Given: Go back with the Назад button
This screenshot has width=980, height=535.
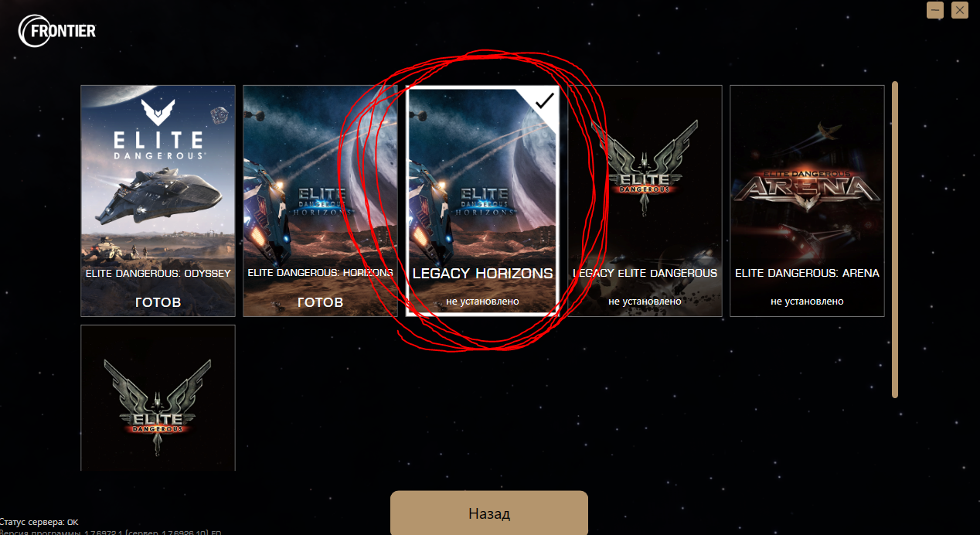Looking at the screenshot, I should 489,513.
